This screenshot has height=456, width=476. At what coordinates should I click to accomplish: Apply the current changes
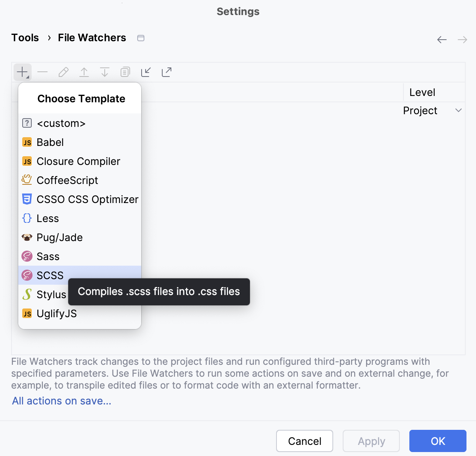tap(371, 441)
